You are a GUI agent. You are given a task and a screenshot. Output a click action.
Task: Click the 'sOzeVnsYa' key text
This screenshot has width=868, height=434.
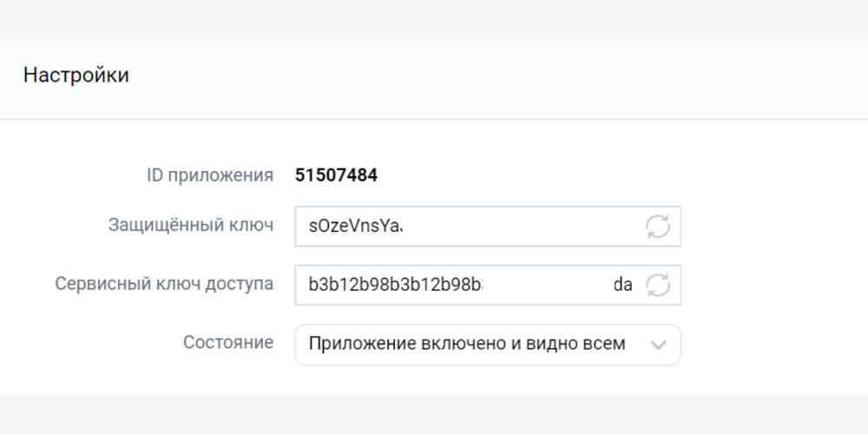point(356,227)
